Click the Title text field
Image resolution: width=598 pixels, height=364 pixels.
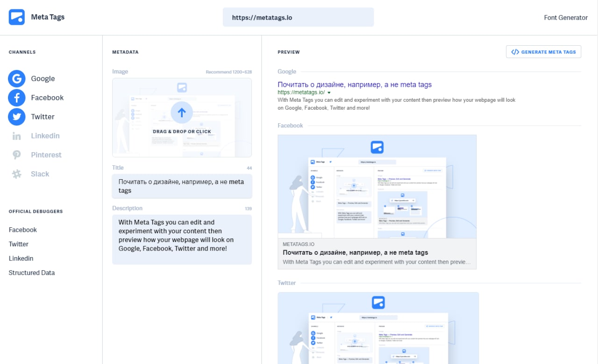(182, 186)
